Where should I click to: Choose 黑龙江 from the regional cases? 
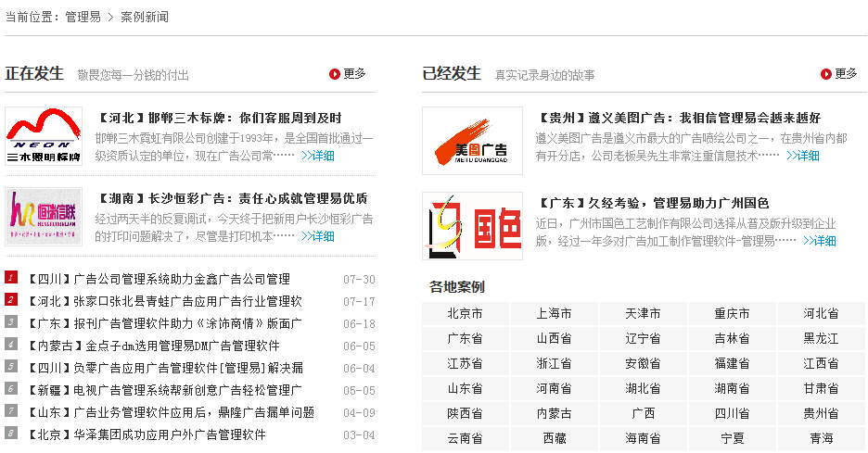pyautogui.click(x=821, y=339)
